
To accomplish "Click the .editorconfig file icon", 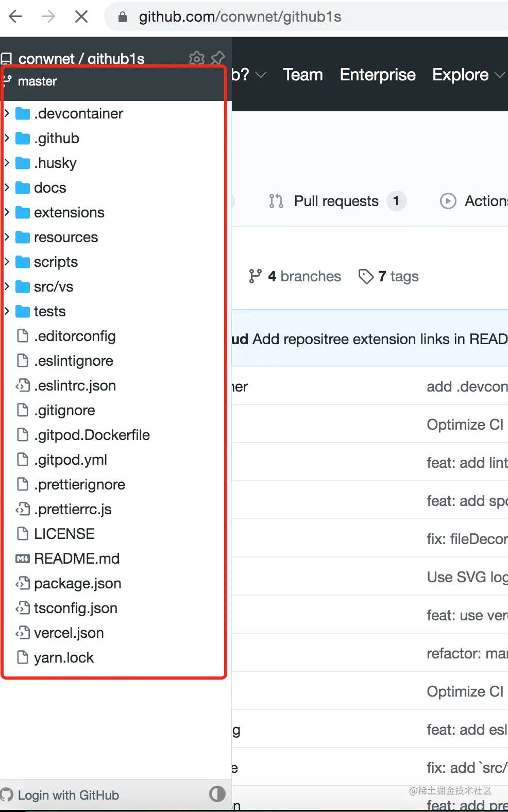I will [x=23, y=336].
